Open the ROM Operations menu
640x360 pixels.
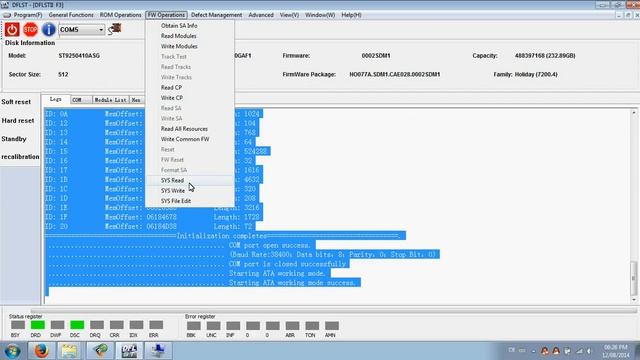[120, 15]
